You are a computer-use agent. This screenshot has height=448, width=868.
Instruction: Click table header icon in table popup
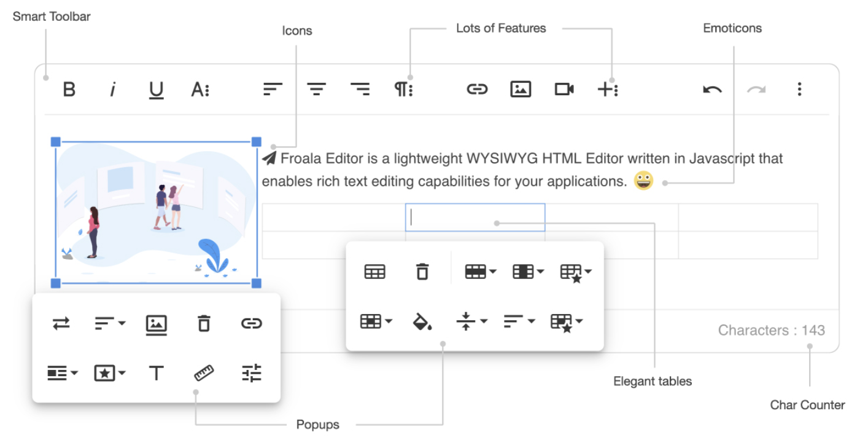[374, 272]
